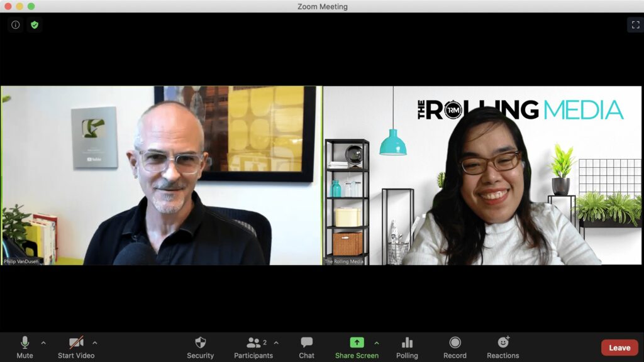Screen dimensions: 644x362
Task: Expand share options arrow beside Share Screen
Action: click(x=377, y=343)
